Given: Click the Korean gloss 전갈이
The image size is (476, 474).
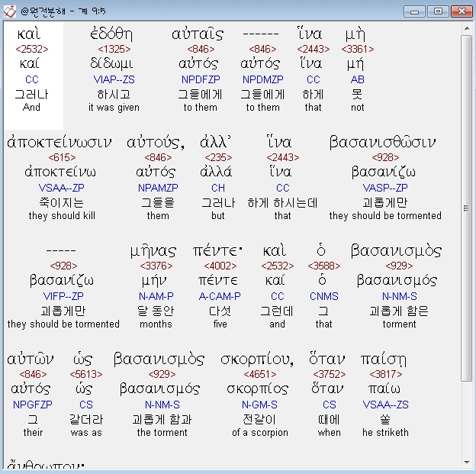Looking at the screenshot, I should tap(259, 419).
